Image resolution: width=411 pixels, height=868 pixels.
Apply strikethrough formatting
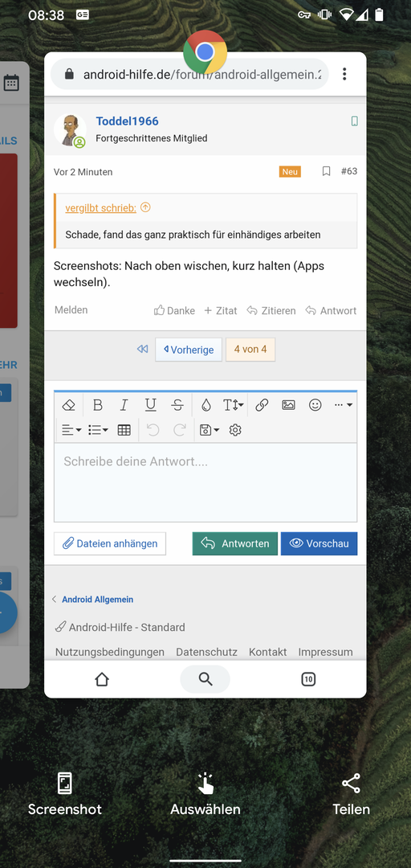tap(177, 405)
